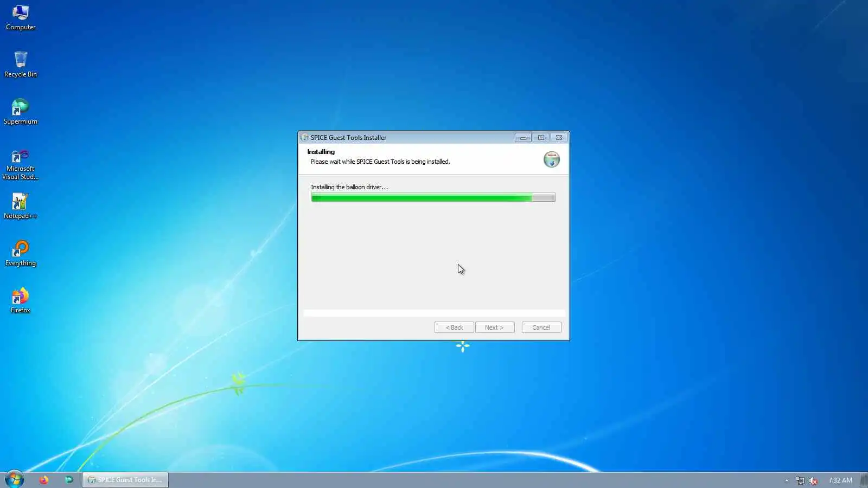
Task: Select the Microsoft Visual Studio shortcut
Action: click(x=21, y=165)
